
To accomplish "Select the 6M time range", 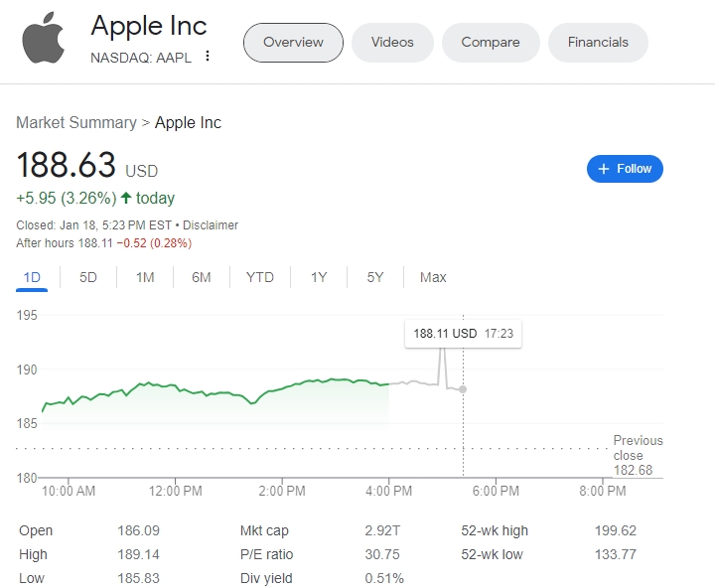I will 202,278.
